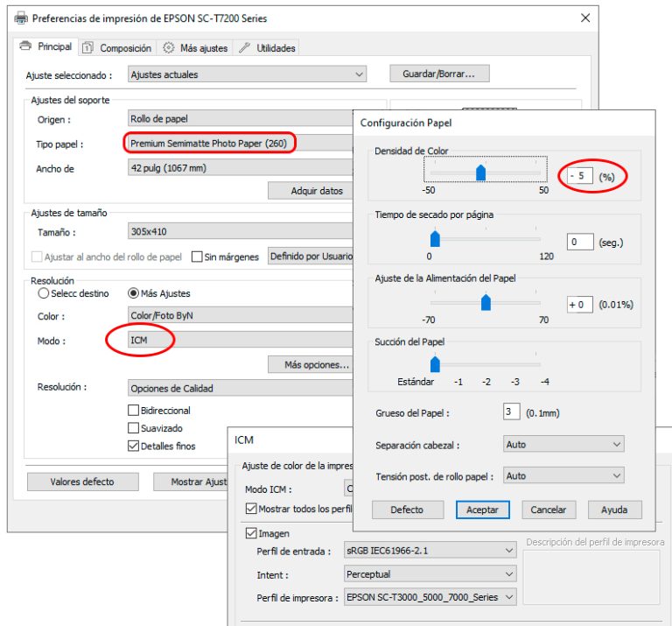
Task: Click the Ayuda button
Action: (x=614, y=510)
